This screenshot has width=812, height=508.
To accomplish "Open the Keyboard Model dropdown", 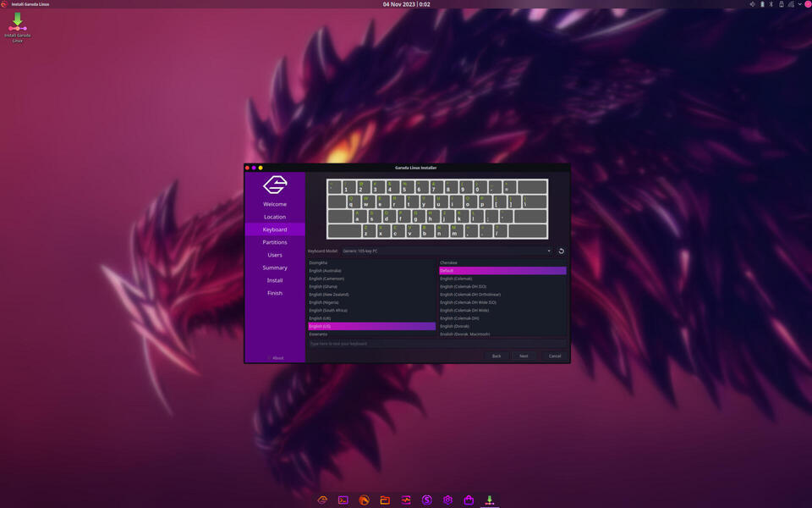I will pyautogui.click(x=447, y=251).
